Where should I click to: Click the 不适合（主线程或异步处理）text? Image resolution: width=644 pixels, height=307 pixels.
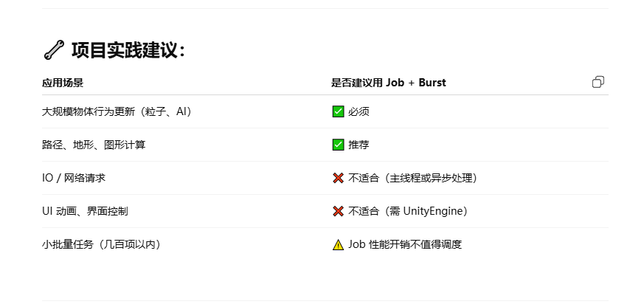pos(412,178)
